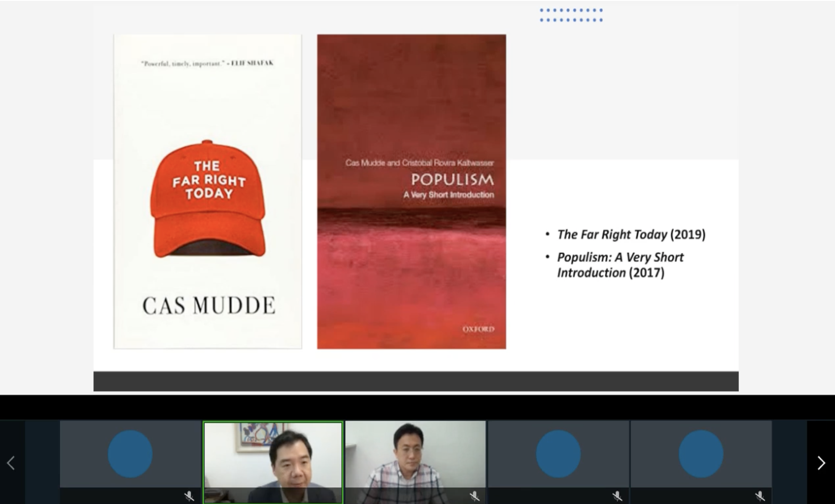Viewport: 835px width, 504px height.
Task: Click muted mic icon on plaid-shirt participant
Action: tap(474, 496)
